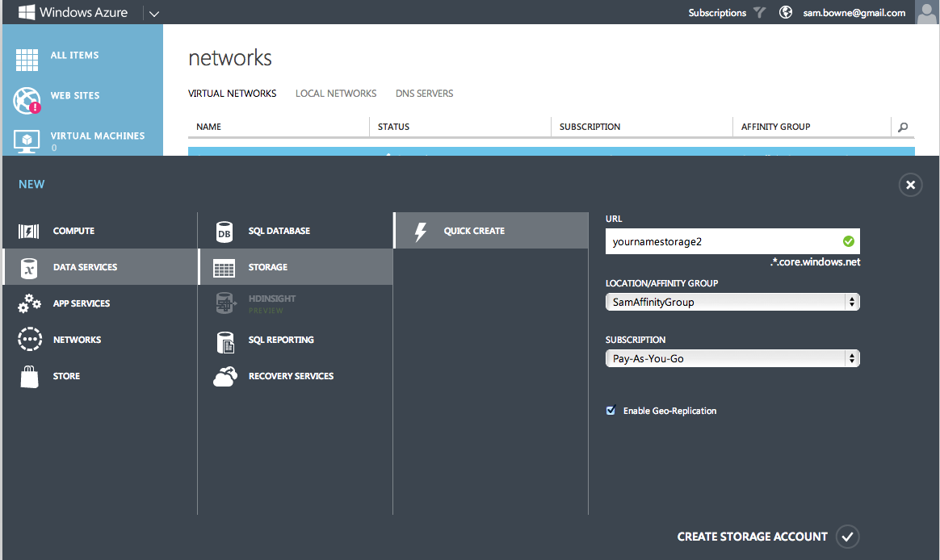
Task: Click the Store shopping bag icon
Action: pos(29,376)
